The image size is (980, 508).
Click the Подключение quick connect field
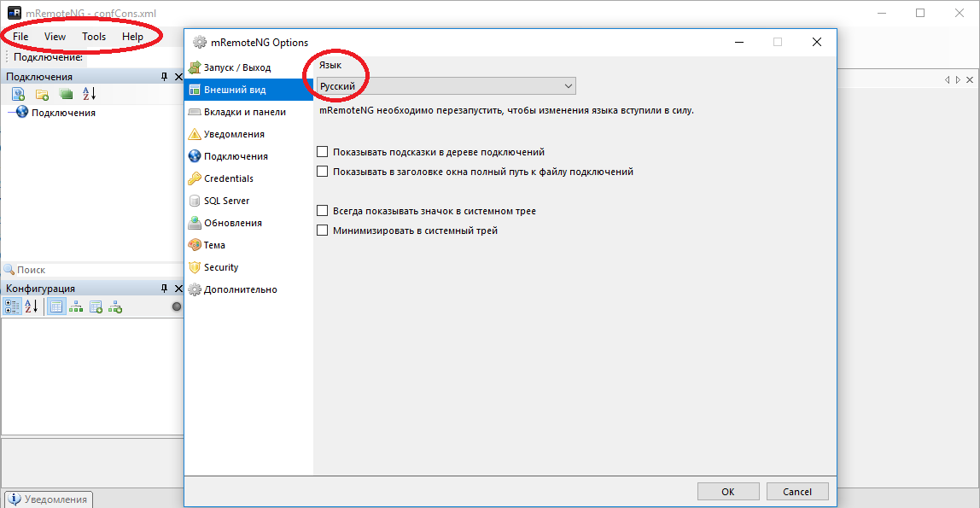click(x=134, y=57)
